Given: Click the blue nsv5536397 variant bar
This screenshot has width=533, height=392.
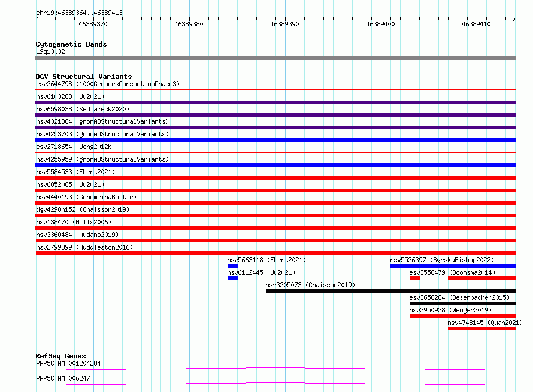Looking at the screenshot, I should (x=453, y=266).
